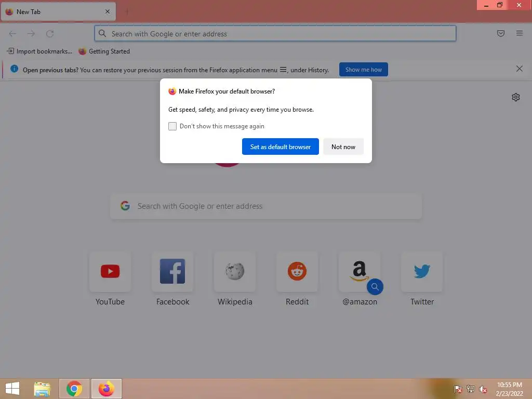Open Action Center flag tray icon
The height and width of the screenshot is (399, 532).
click(x=458, y=389)
